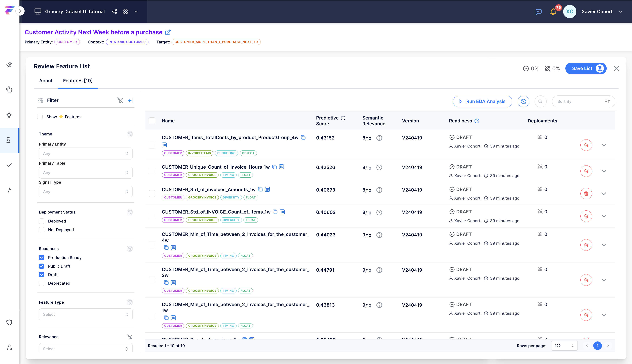Screen dimensions: 632x364
Task: Delete CUSTOMER_items_TotalCosts_by_product_ProductGroup_4w feature
Action: tap(586, 145)
